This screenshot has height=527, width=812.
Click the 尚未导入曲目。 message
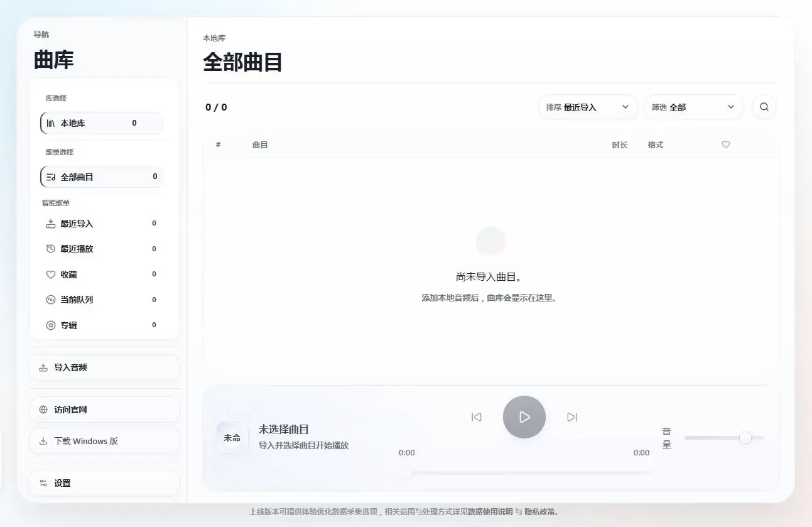(489, 277)
